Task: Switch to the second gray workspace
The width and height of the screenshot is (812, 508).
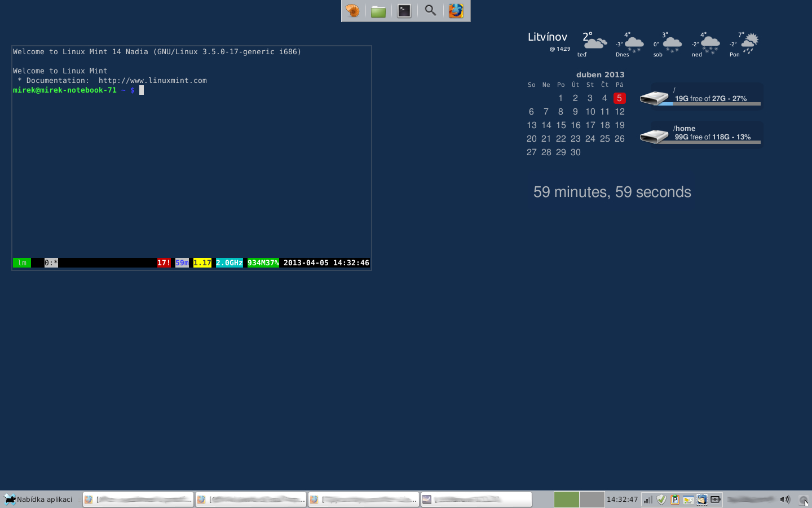Action: click(x=592, y=500)
